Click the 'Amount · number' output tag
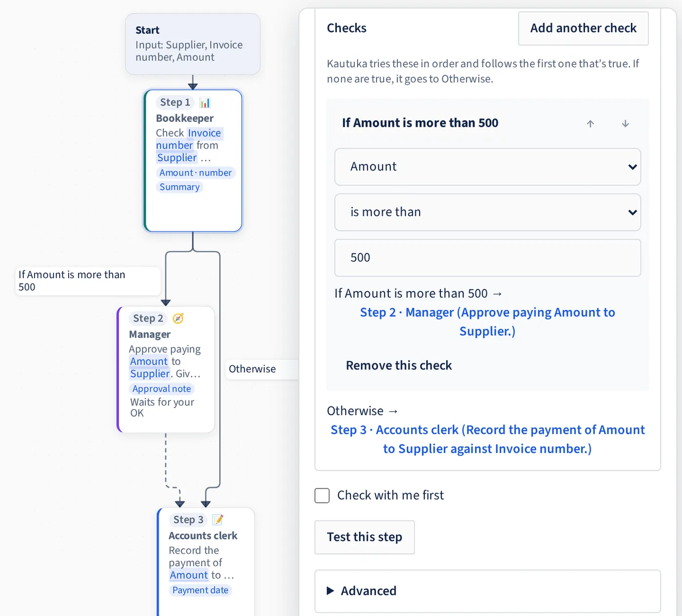 pos(195,173)
